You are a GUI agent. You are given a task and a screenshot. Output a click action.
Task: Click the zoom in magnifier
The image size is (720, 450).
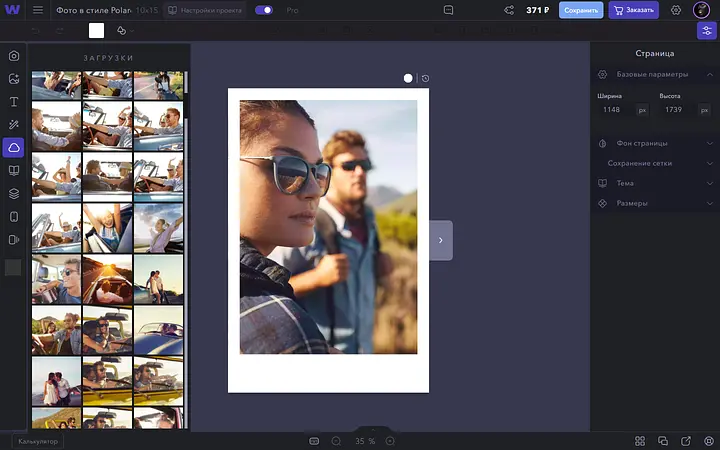point(390,441)
